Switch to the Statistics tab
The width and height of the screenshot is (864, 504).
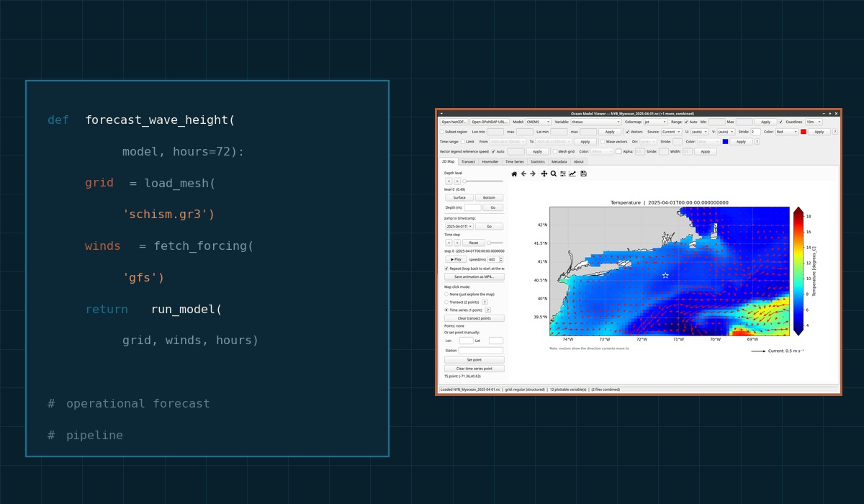(x=538, y=161)
